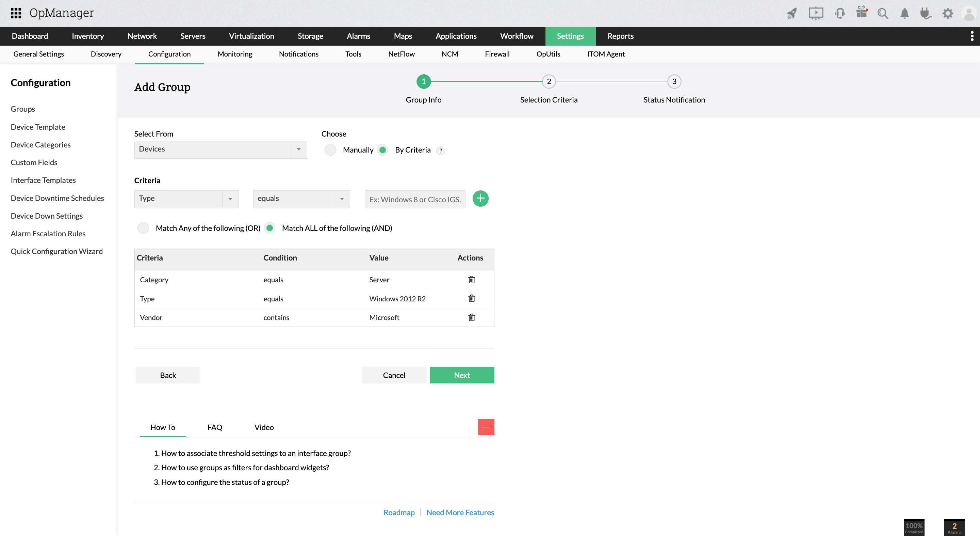The image size is (980, 536).
Task: Click the Cancel button to abort
Action: coord(394,375)
